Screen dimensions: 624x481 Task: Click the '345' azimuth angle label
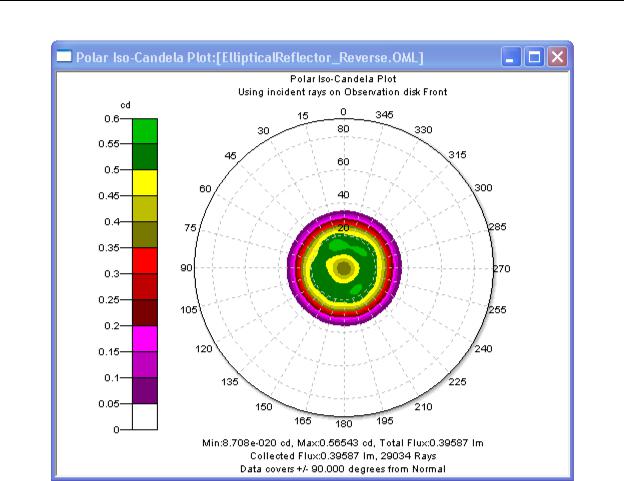[x=384, y=115]
